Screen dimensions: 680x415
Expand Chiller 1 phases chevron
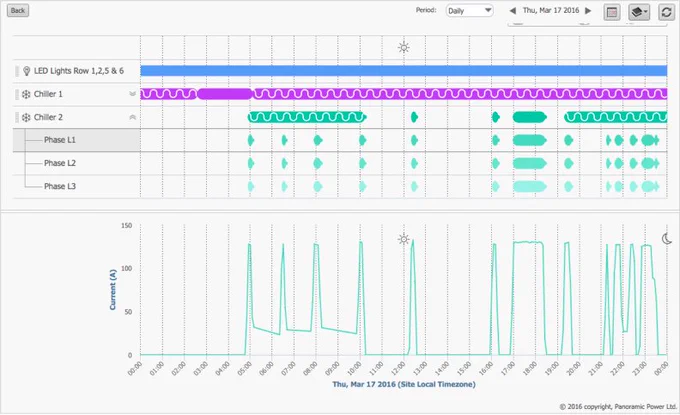coord(133,94)
